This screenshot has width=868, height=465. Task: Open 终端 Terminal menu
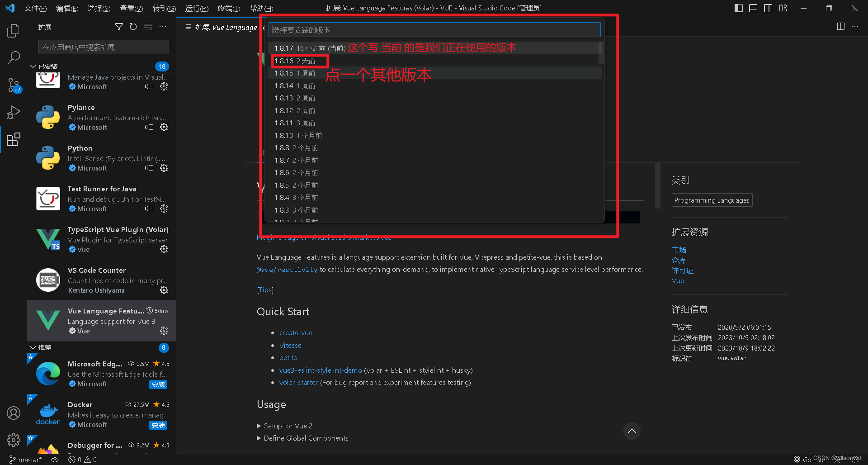[x=229, y=8]
